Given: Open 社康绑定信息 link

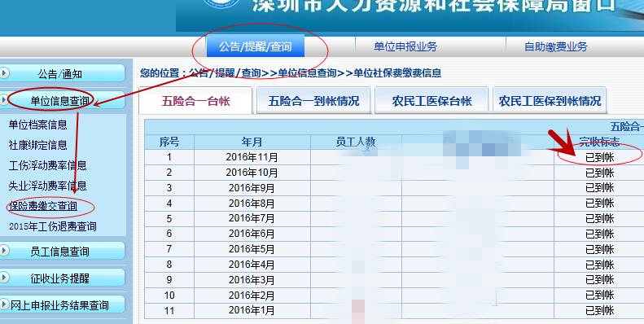Looking at the screenshot, I should pyautogui.click(x=37, y=145).
